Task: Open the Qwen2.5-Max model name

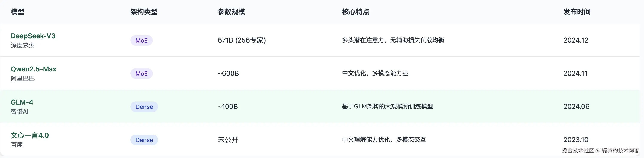Action: coord(34,69)
